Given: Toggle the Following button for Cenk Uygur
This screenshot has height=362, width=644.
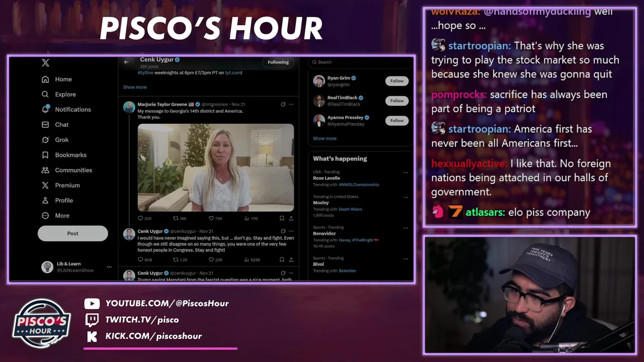Looking at the screenshot, I should click(278, 62).
